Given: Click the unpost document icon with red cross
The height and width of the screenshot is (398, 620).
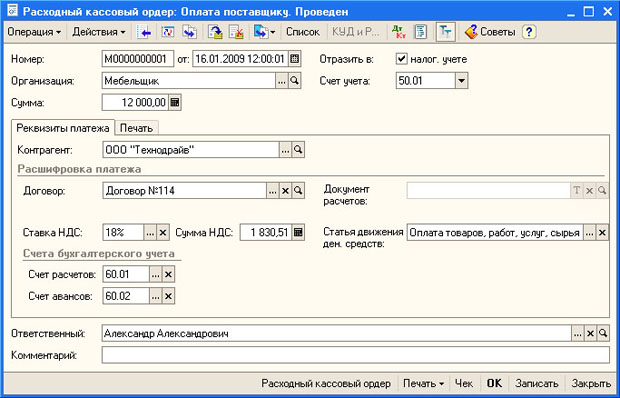Looking at the screenshot, I should (236, 32).
